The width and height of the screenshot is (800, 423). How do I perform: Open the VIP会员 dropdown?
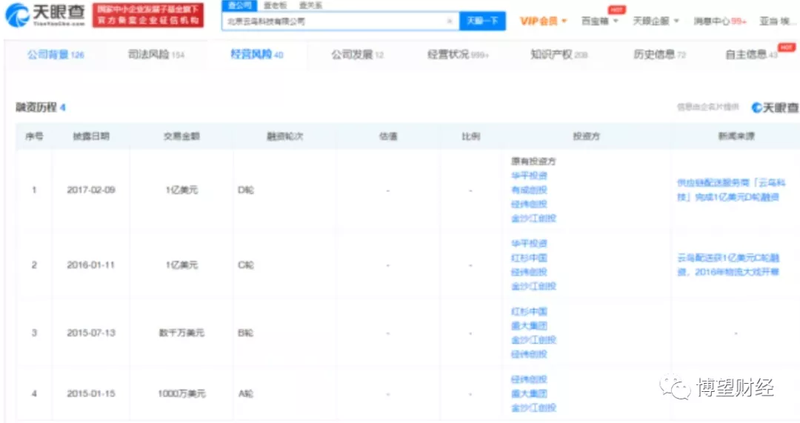pyautogui.click(x=543, y=21)
